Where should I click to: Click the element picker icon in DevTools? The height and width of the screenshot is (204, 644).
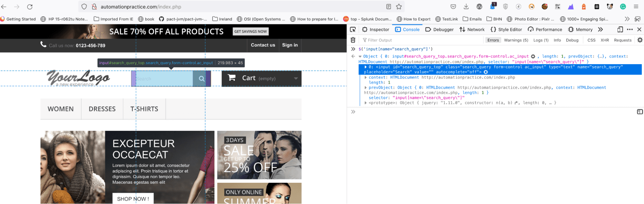point(353,29)
